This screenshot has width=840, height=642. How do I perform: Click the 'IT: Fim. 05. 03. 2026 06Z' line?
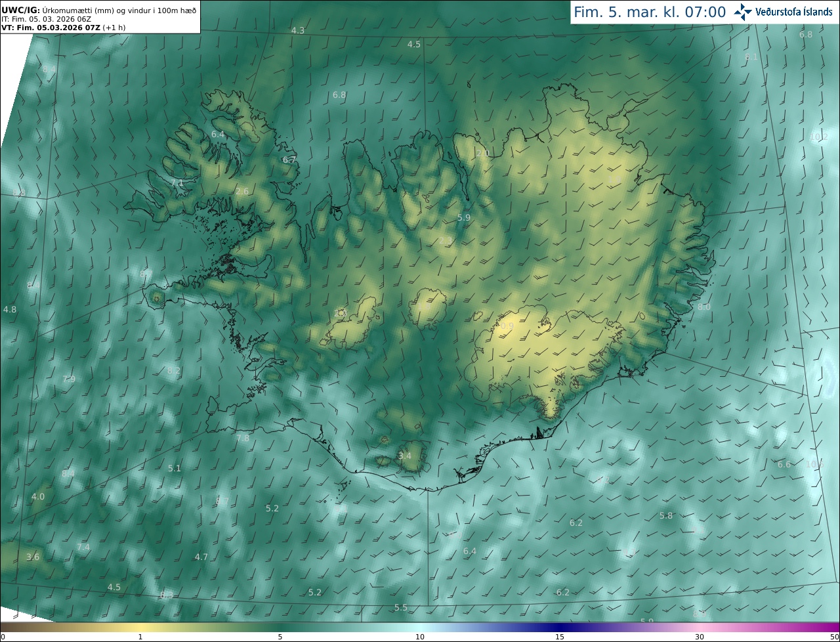(x=46, y=19)
